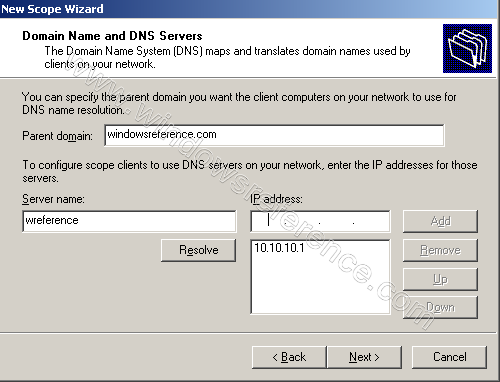The width and height of the screenshot is (500, 382).
Task: Go to the previous page with Back
Action: pos(289,357)
